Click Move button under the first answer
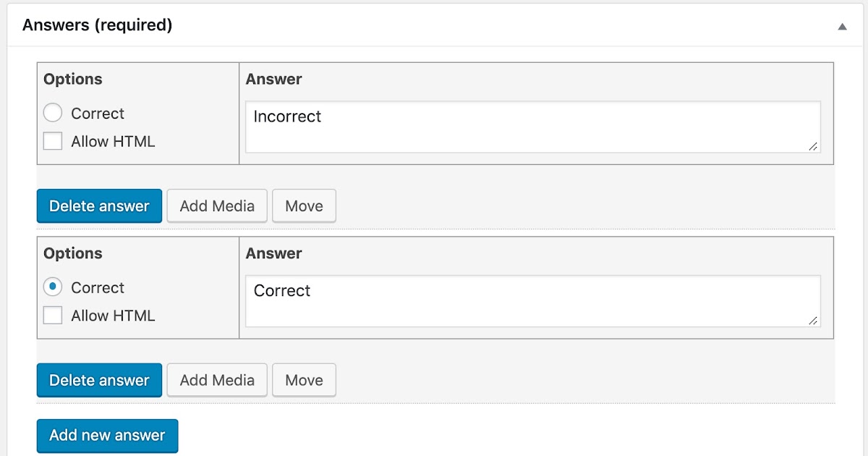The image size is (868, 456). click(304, 206)
